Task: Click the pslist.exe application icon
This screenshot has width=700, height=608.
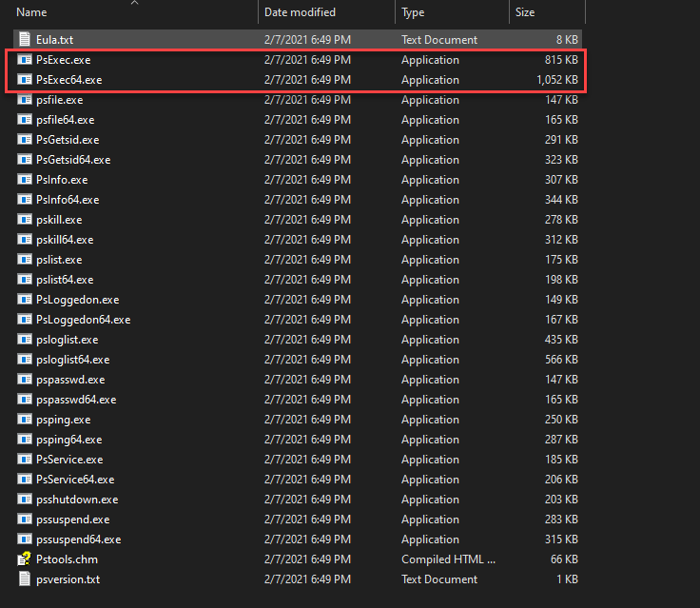Action: (x=25, y=259)
